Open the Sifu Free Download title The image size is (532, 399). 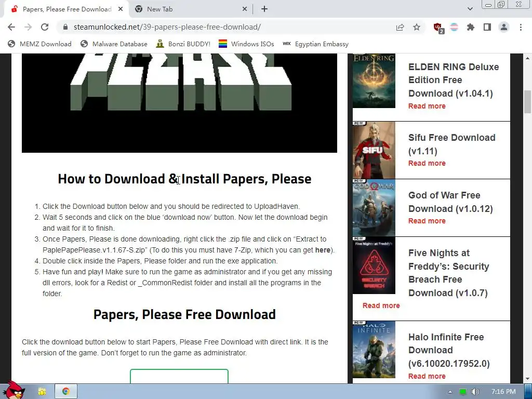451,144
